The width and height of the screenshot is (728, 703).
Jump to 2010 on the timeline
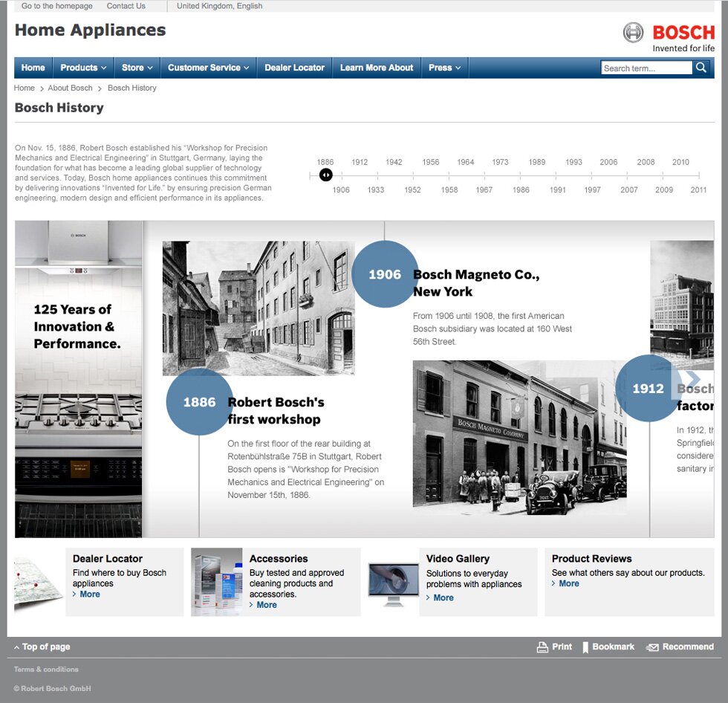(x=680, y=162)
